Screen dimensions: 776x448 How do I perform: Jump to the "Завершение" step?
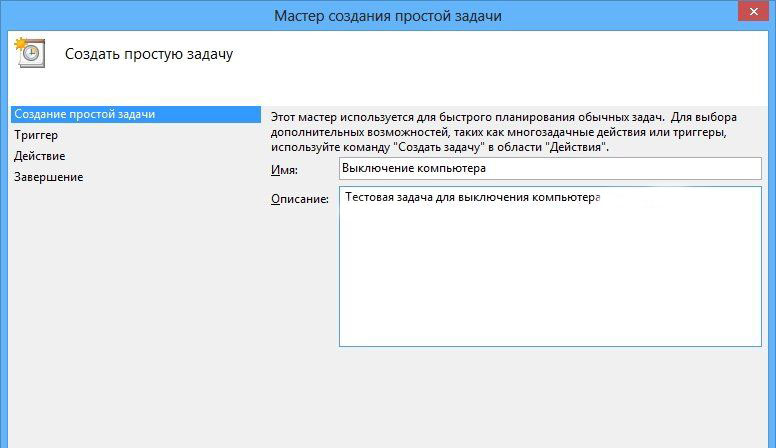[48, 177]
